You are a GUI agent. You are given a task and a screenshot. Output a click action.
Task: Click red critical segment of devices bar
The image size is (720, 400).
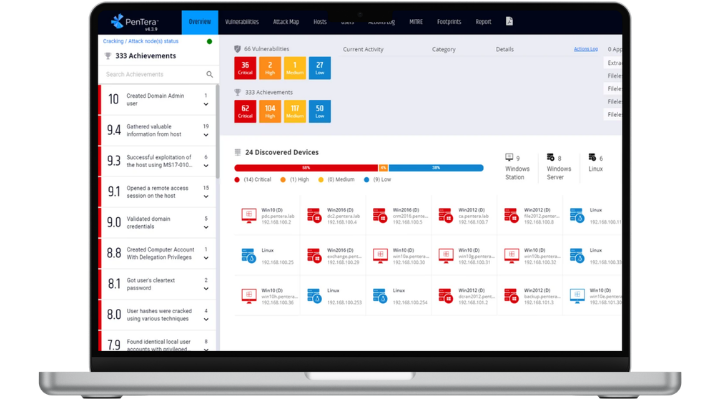click(306, 168)
